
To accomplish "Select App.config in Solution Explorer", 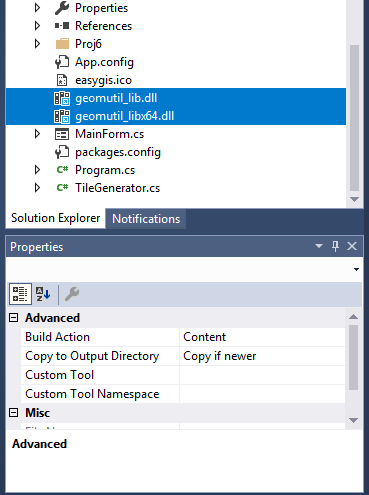I will 104,62.
